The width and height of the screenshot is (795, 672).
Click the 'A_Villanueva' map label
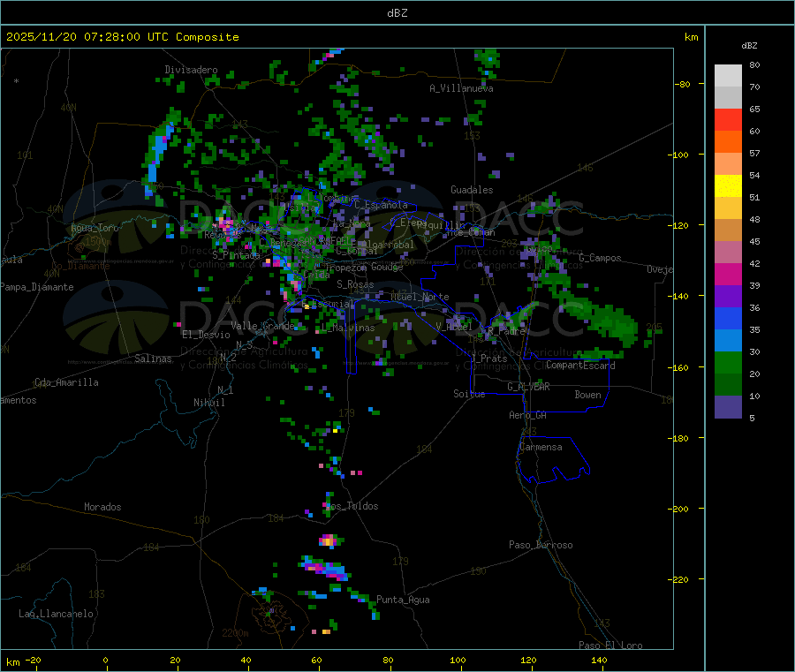click(x=461, y=88)
